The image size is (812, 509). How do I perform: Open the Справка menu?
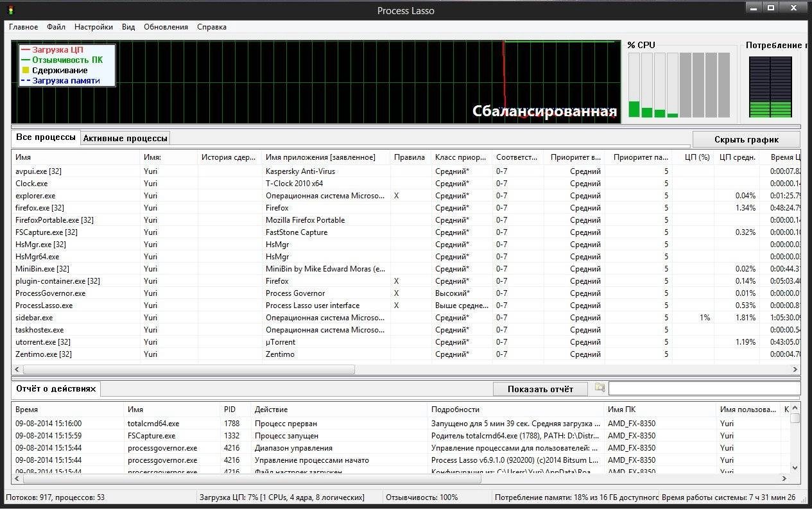[212, 27]
